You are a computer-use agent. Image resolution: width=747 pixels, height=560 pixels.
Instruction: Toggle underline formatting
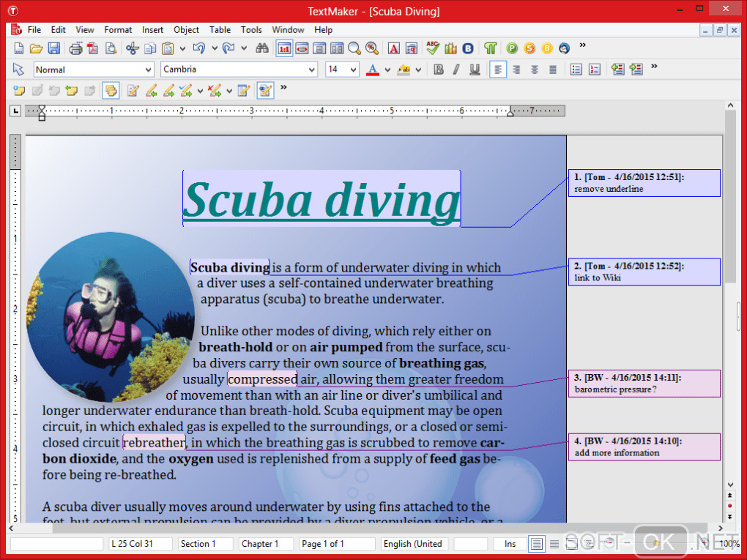475,70
